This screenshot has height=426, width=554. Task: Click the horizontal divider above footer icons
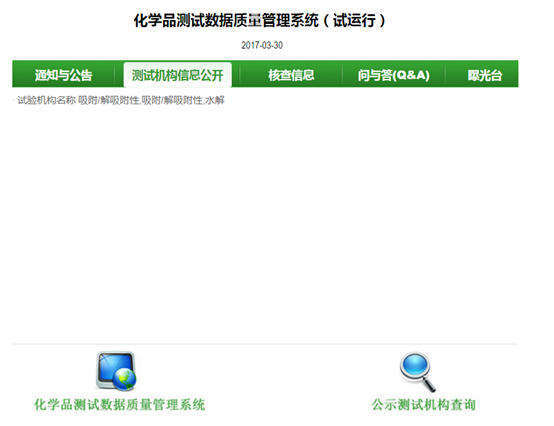pyautogui.click(x=265, y=344)
